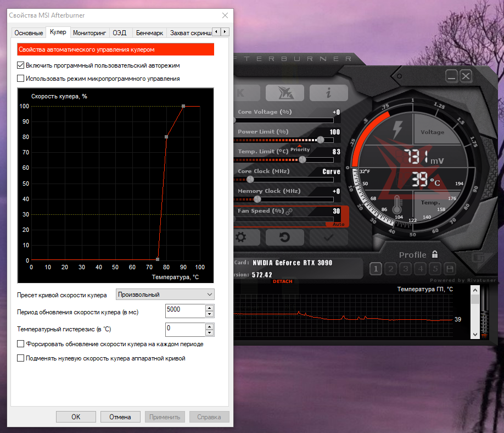The image size is (504, 433).
Task: Switch to the Кулер tab
Action: [x=58, y=32]
